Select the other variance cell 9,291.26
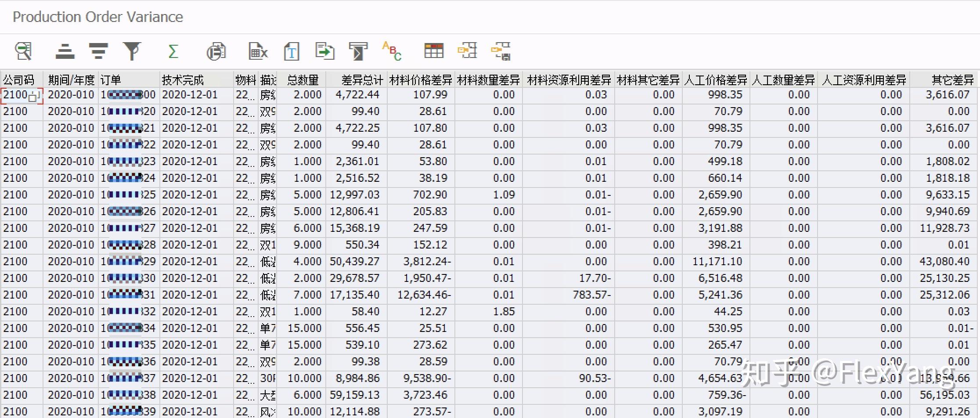 (x=944, y=412)
